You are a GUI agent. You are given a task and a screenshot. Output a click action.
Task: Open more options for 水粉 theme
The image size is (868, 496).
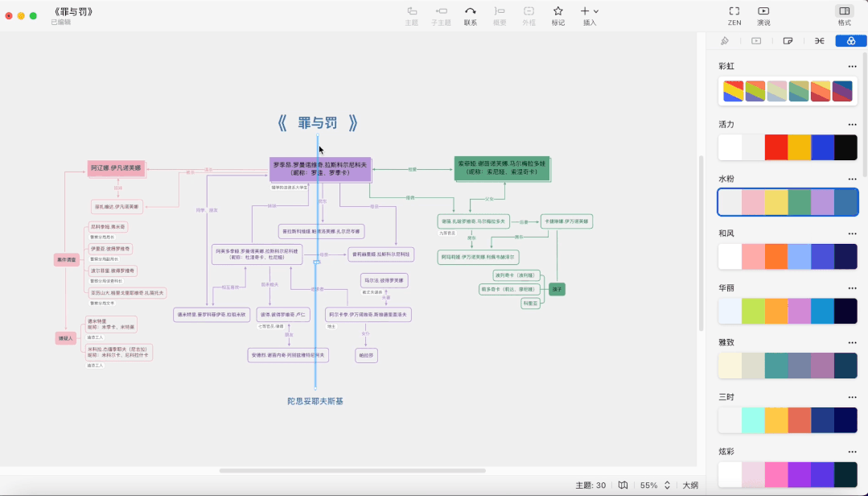[852, 179]
